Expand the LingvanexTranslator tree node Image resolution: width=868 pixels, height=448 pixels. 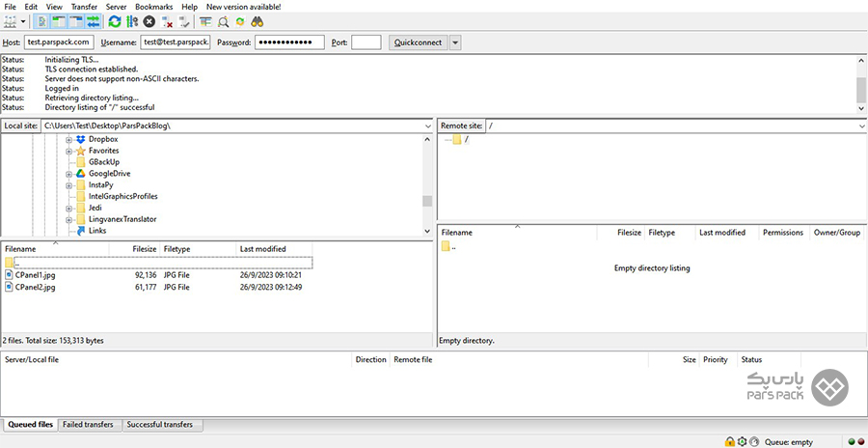tap(69, 220)
